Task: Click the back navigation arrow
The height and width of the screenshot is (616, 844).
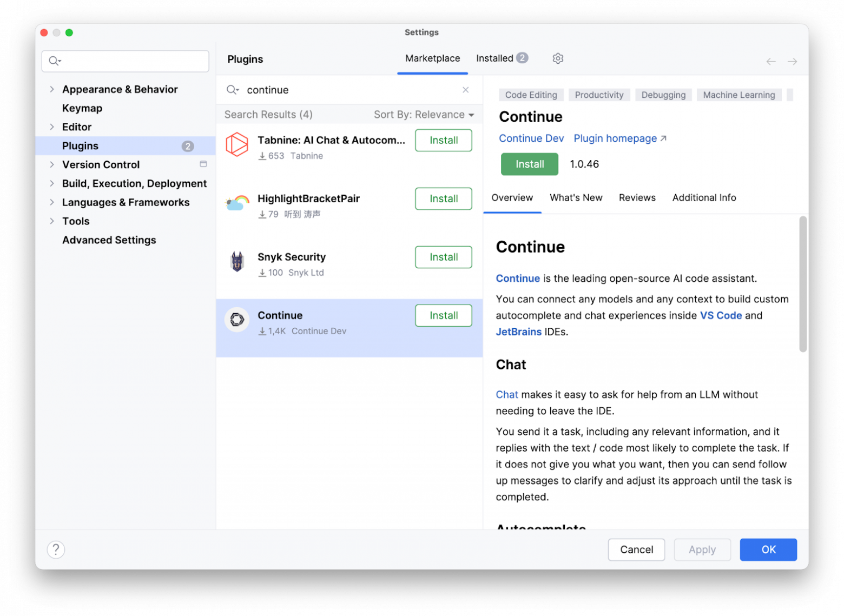Action: [770, 62]
